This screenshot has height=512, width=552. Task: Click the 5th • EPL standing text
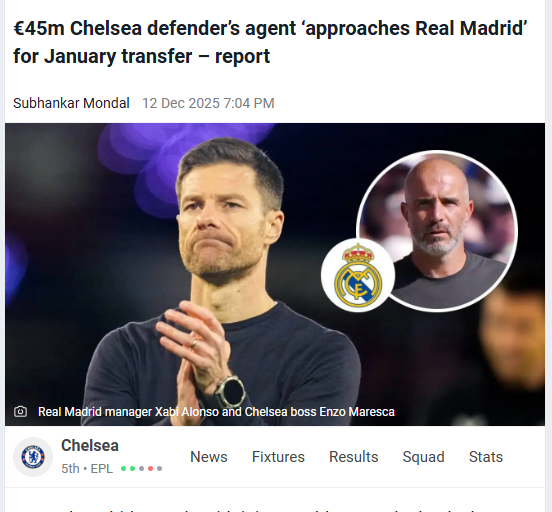[x=87, y=469]
